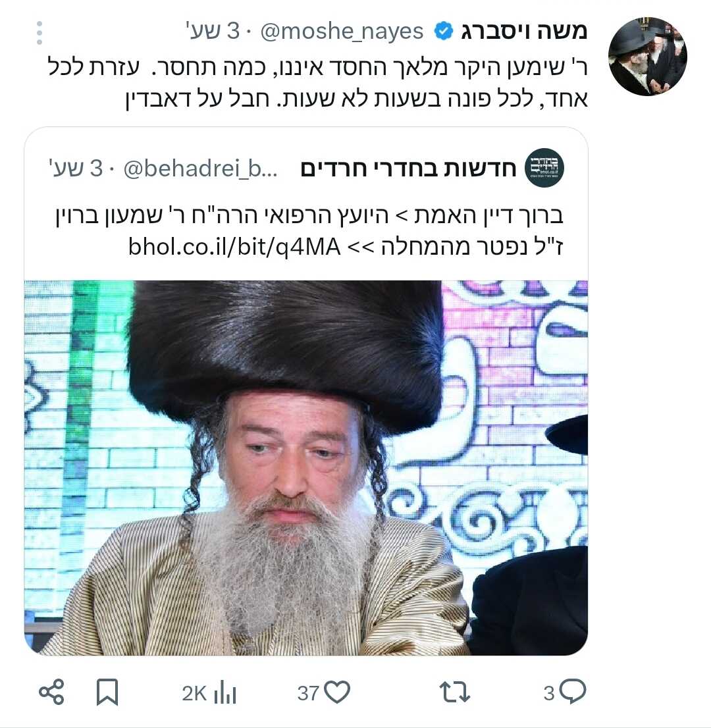
Task: View post analytics bar chart icon
Action: pyautogui.click(x=225, y=692)
